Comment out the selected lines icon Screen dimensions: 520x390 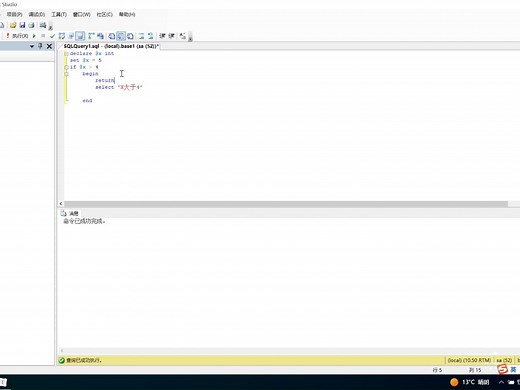tap(141, 36)
